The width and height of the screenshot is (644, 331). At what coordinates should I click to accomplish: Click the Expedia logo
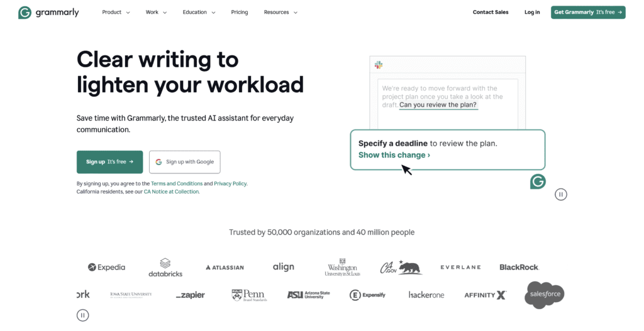[x=106, y=267]
